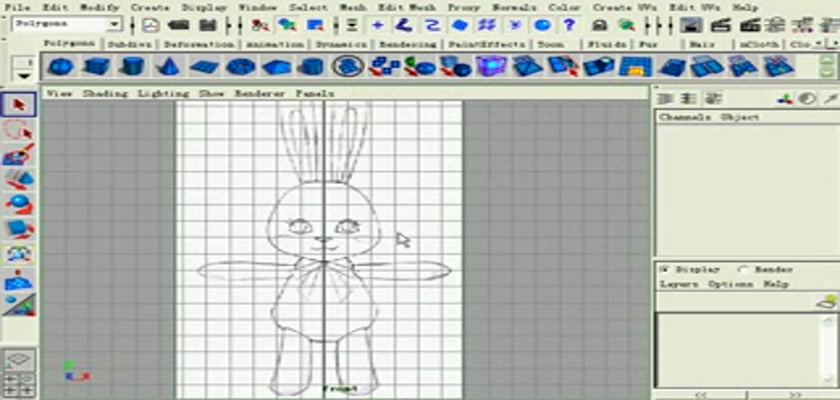Viewport: 840px width, 400px height.
Task: Select the Render radio button
Action: coord(742,269)
